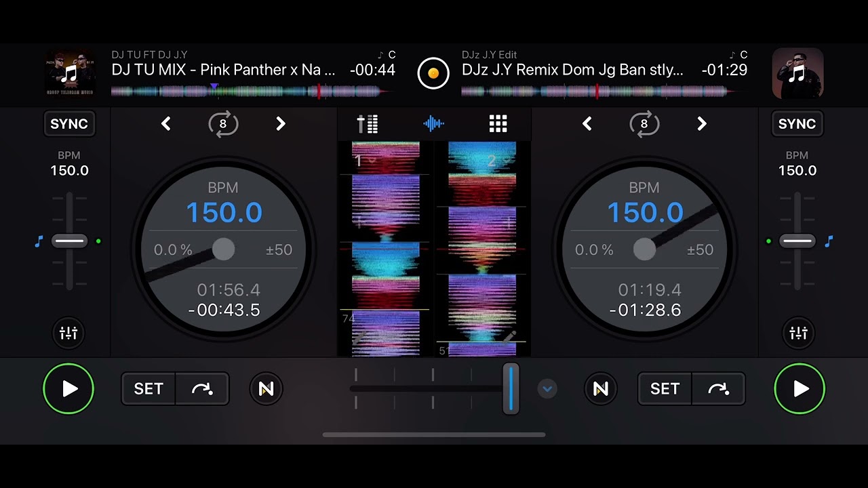Click right deck tempo fader handle
Viewport: 868px width, 488px height.
coord(797,241)
